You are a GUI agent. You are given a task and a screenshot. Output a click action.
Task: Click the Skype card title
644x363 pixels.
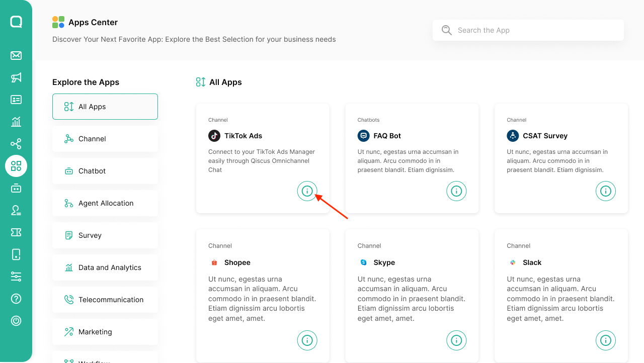(x=384, y=262)
